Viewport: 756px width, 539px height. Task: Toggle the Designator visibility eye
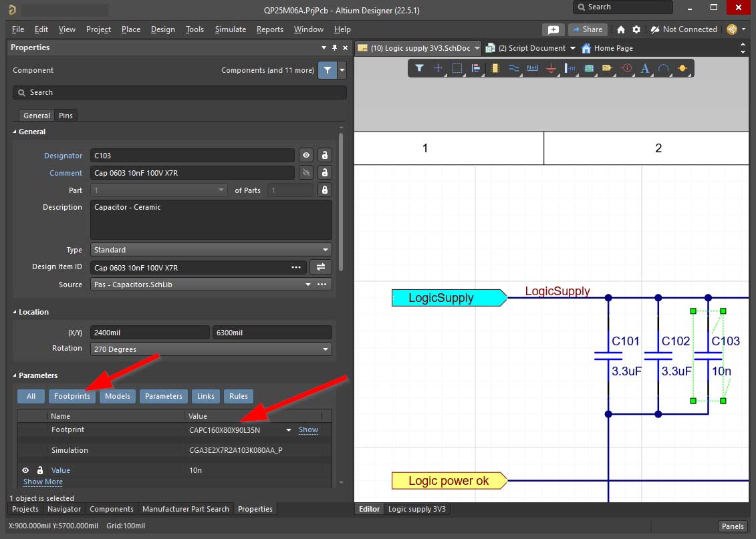pos(306,156)
